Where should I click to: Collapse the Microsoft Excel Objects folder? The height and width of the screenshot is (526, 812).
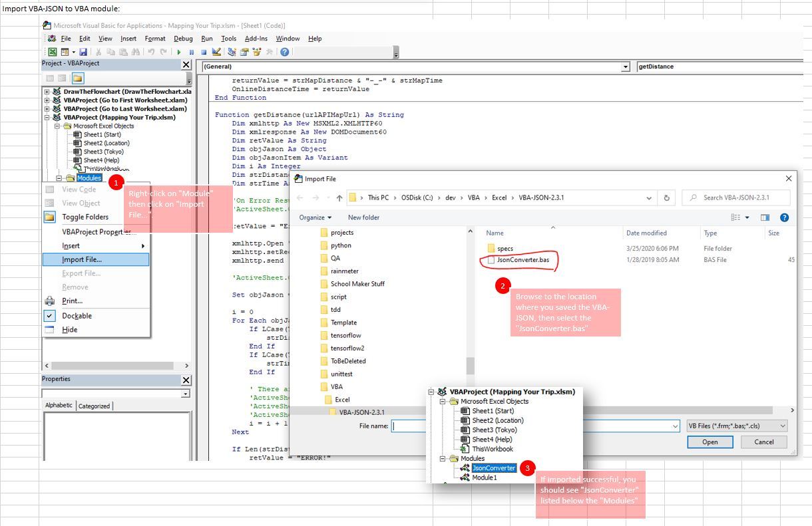(58, 126)
